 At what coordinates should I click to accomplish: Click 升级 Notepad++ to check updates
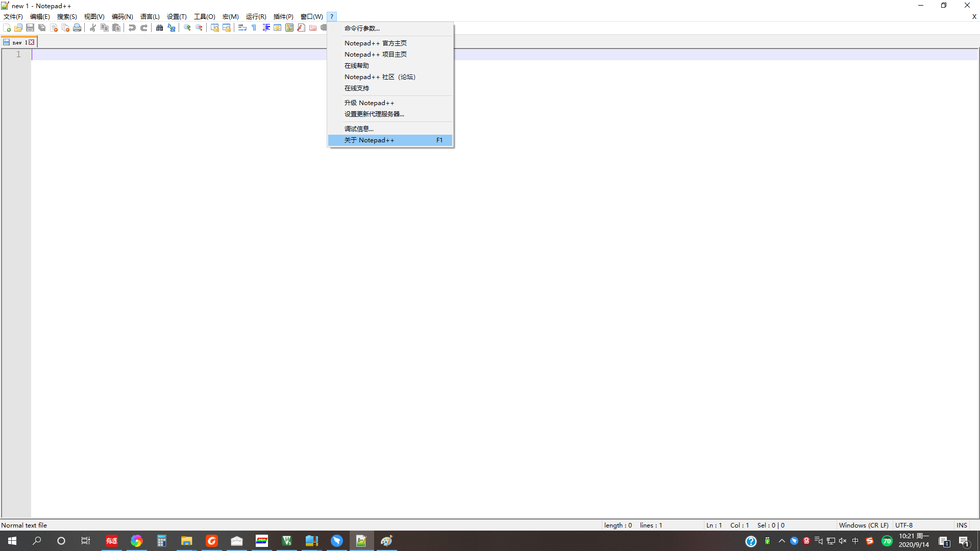coord(369,103)
